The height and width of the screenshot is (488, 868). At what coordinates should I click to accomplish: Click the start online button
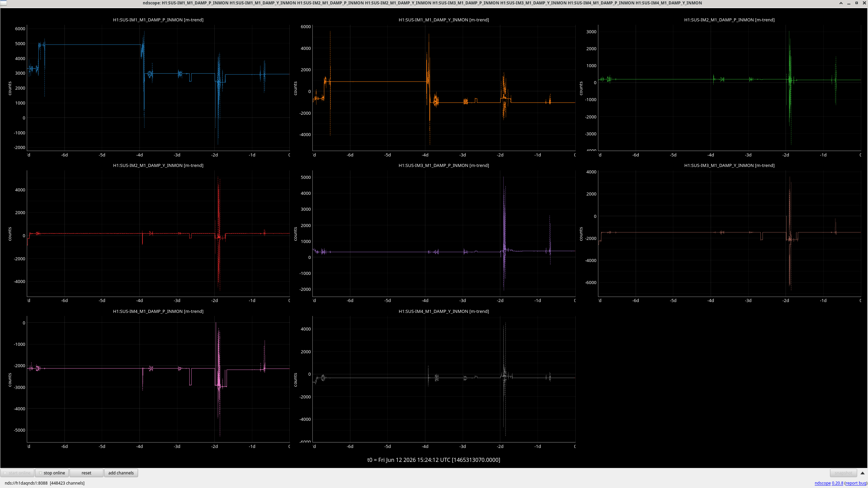click(17, 473)
